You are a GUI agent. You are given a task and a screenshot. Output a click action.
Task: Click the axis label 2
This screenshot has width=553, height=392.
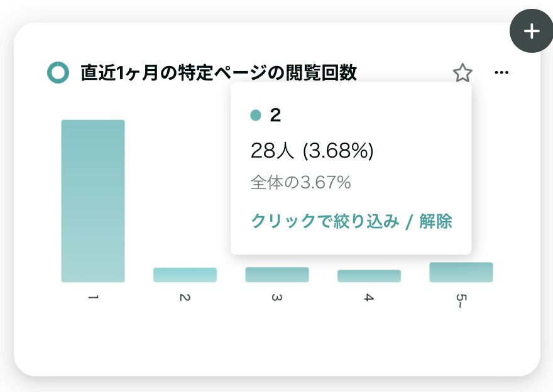[x=185, y=298]
